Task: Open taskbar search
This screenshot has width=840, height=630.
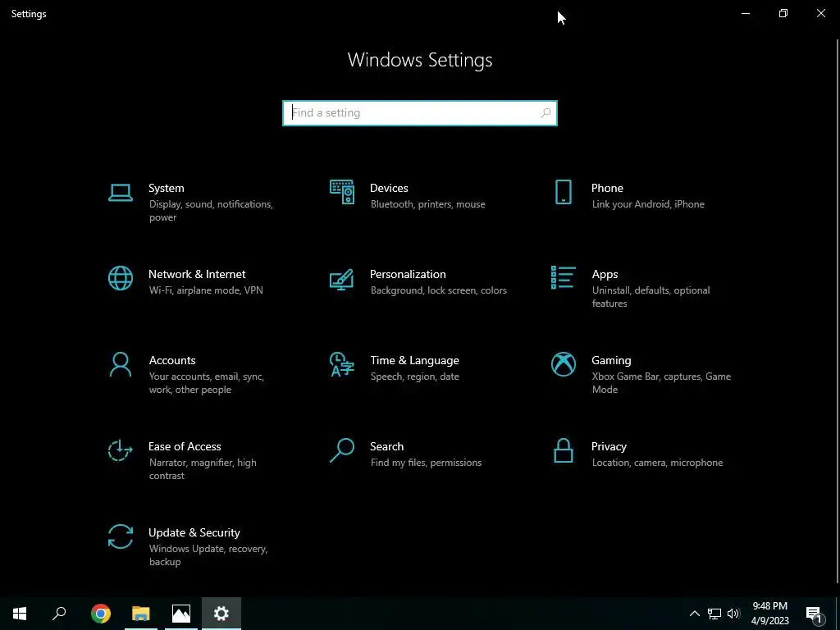Action: (59, 614)
